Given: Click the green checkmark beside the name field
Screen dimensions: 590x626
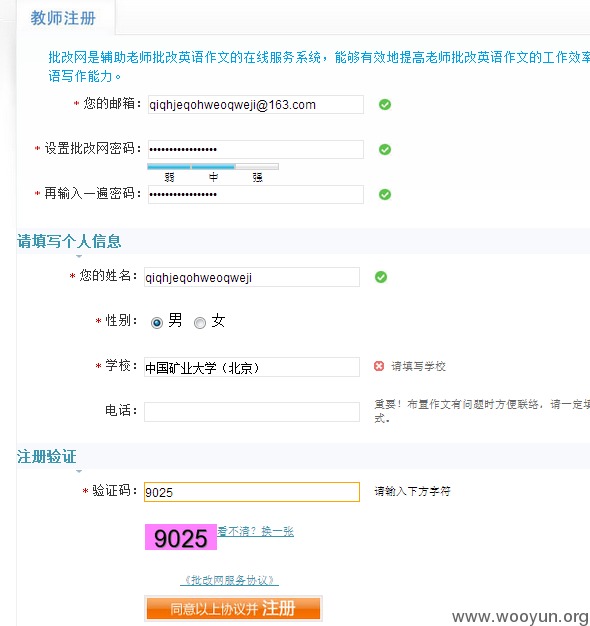Looking at the screenshot, I should pos(381,277).
